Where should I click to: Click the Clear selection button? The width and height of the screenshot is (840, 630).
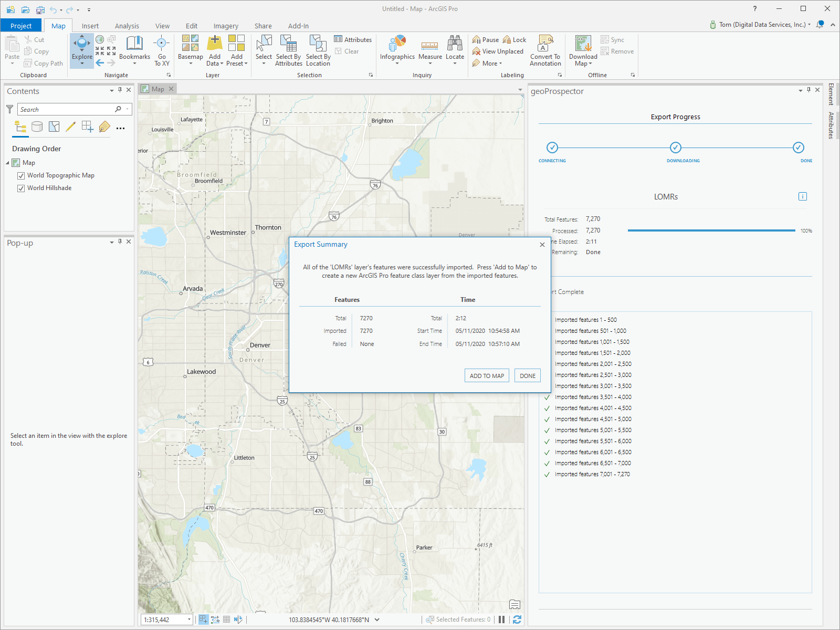click(347, 51)
